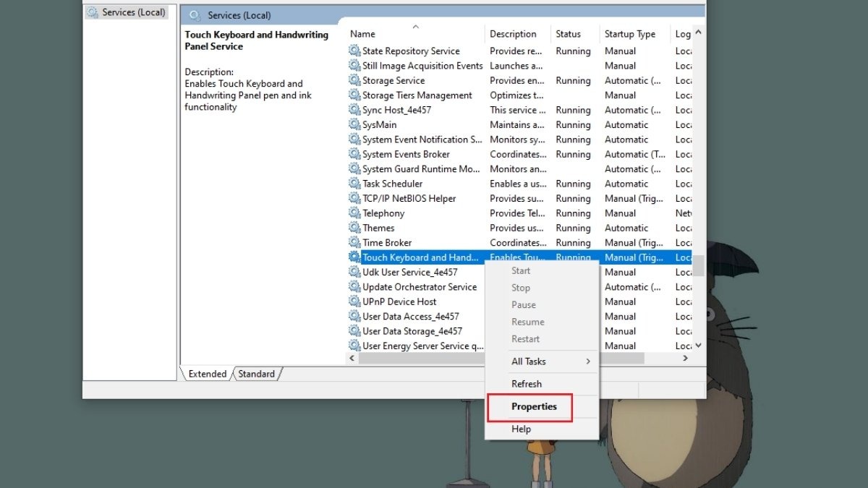Click the gear icon beside State Repository Service
This screenshot has height=488, width=868.
click(x=354, y=51)
